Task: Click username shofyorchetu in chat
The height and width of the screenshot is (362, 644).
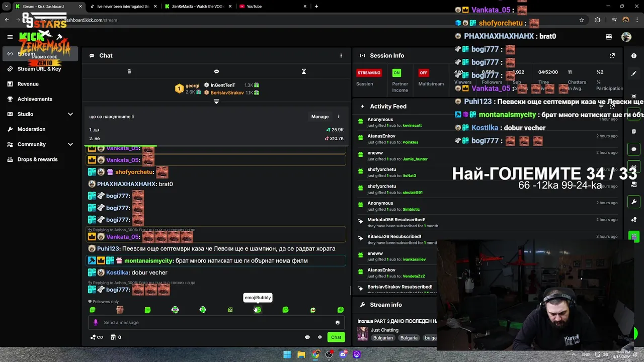Action: 134,172
